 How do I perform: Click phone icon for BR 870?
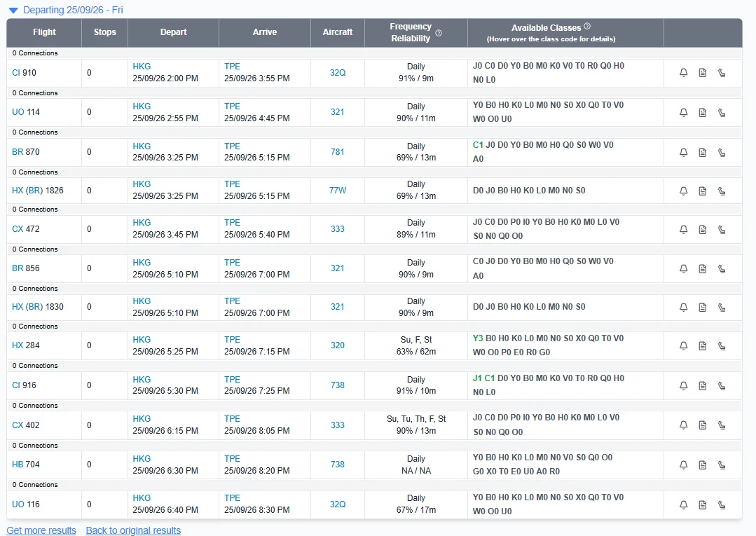click(x=722, y=152)
